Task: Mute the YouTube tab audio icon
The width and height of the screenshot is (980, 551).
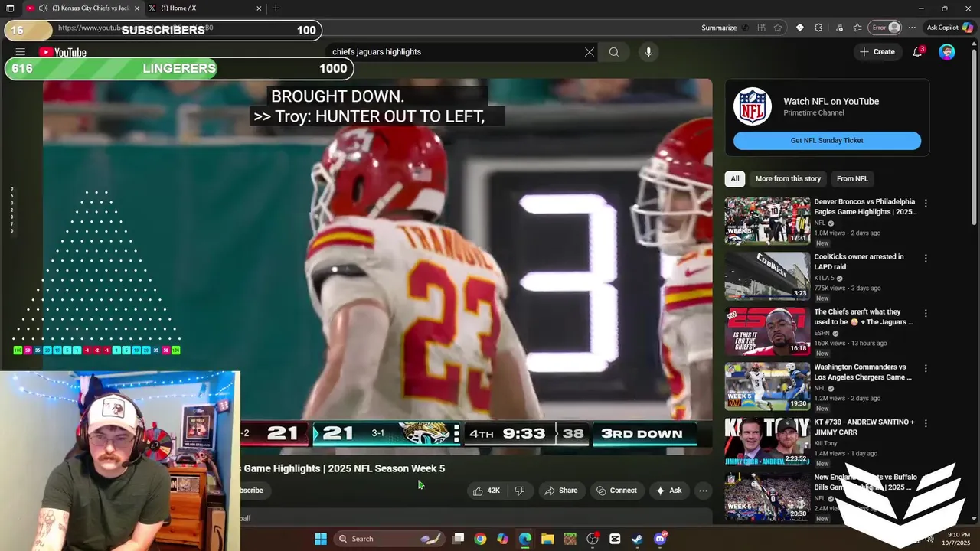Action: [x=43, y=8]
